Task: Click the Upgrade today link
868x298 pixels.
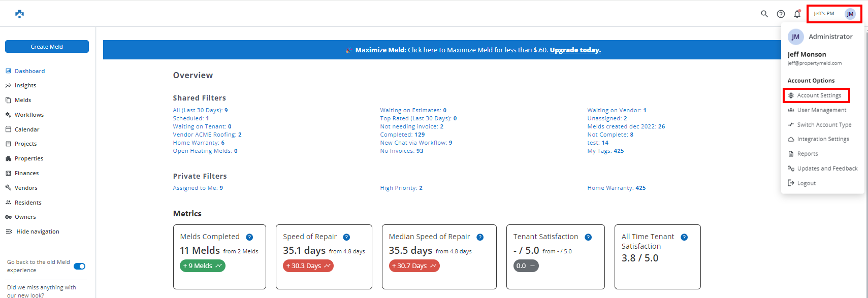Action: click(x=575, y=50)
